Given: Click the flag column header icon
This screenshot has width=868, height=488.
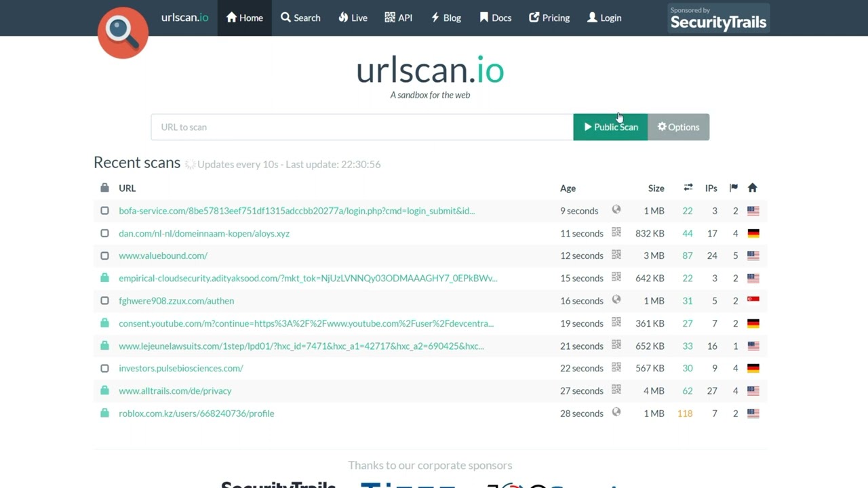Looking at the screenshot, I should 733,188.
